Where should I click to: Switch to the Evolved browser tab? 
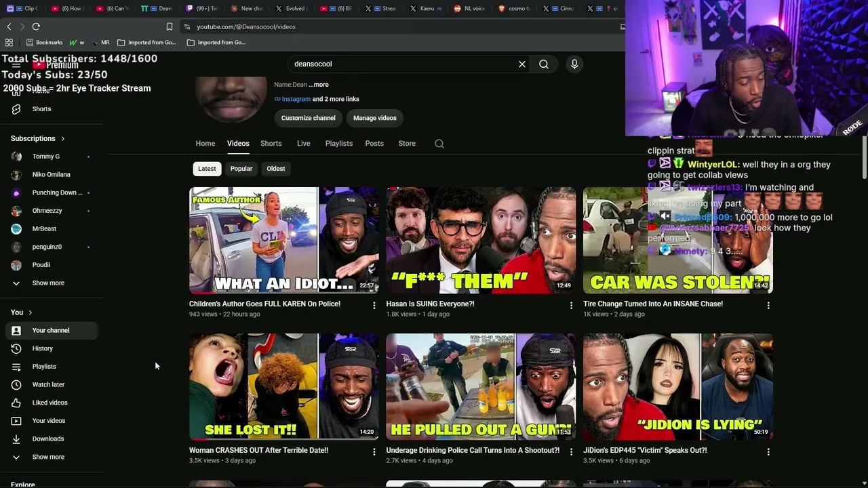click(291, 8)
